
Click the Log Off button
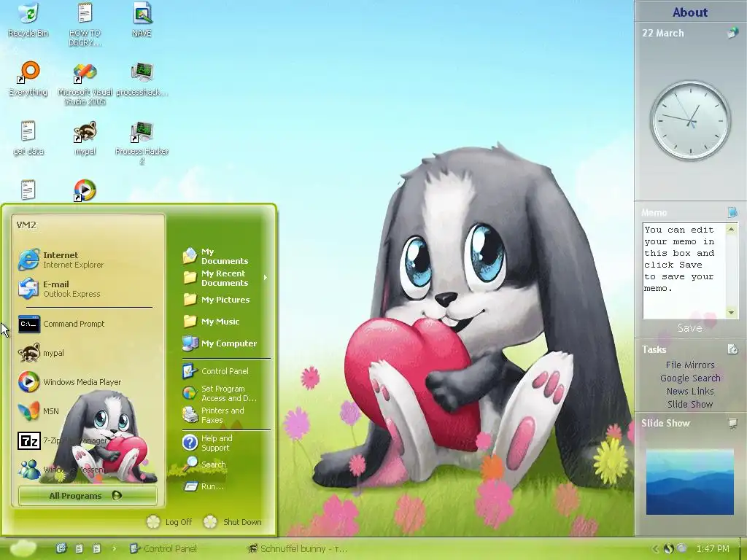[170, 522]
